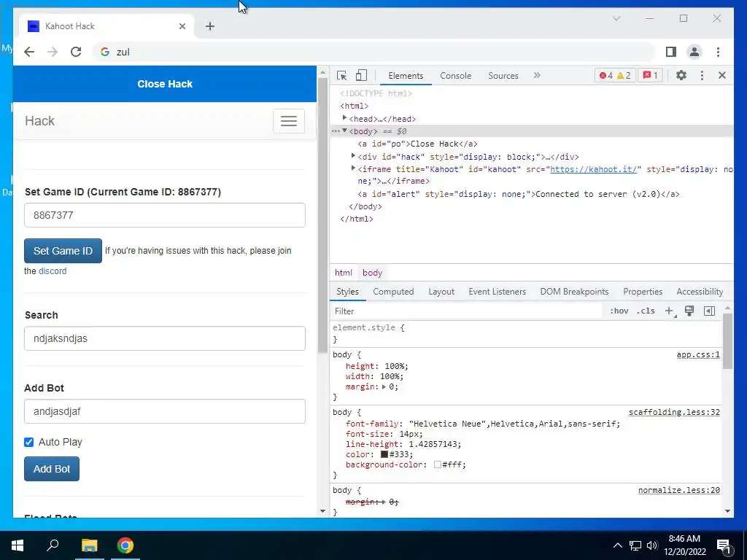747x560 pixels.
Task: Click the #333 color swatch
Action: point(384,454)
